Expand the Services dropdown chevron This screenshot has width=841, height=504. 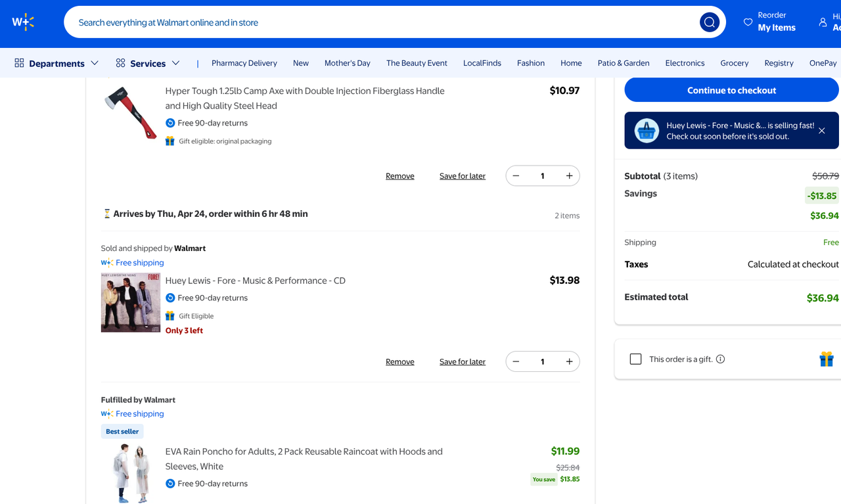pyautogui.click(x=175, y=63)
